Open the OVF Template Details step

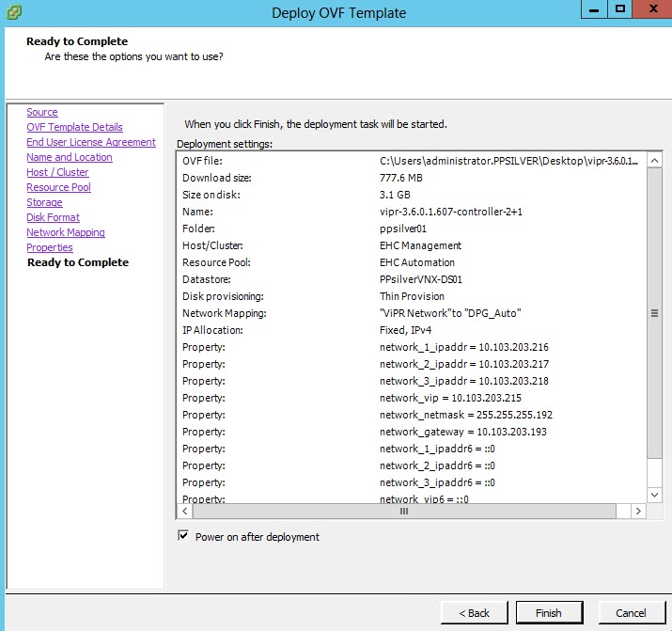(x=74, y=127)
